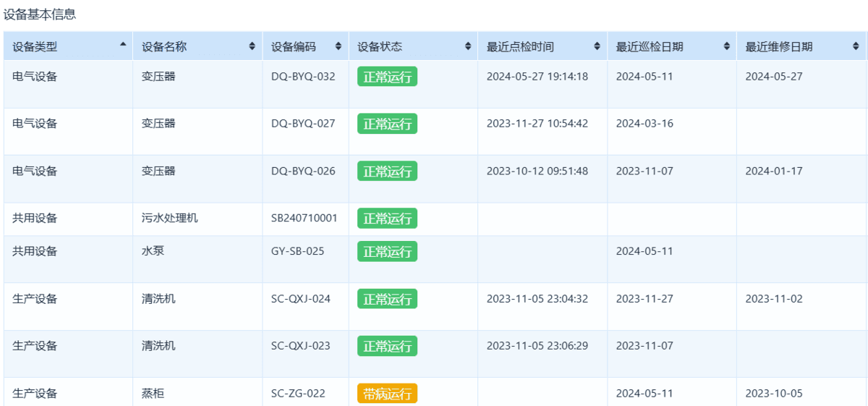The width and height of the screenshot is (868, 406).
Task: Select device code SB240710001
Action: click(x=305, y=218)
